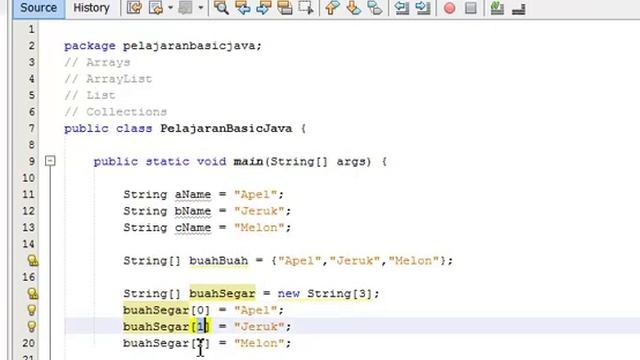Click line number 11 in gutter
This screenshot has width=640, height=360.
click(x=29, y=194)
